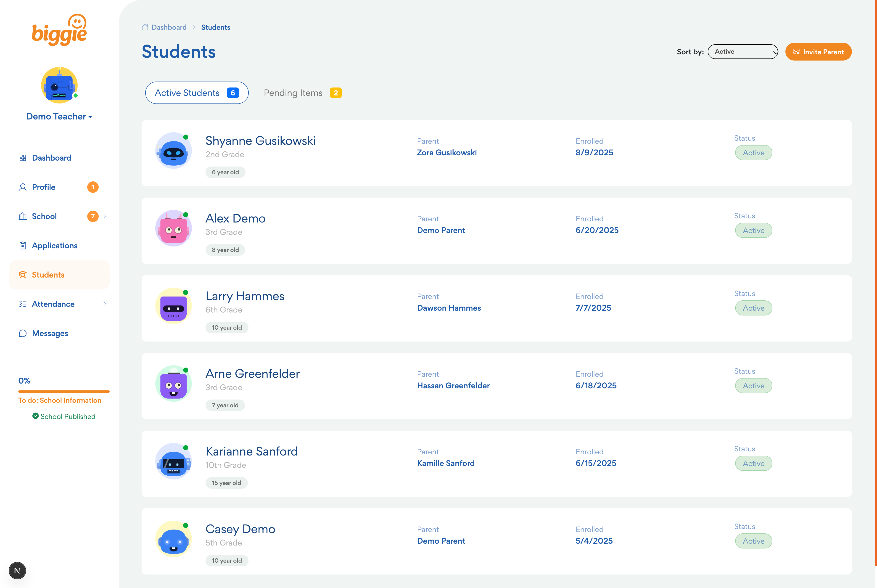Click the Applications clipboard icon
Screen dimensions: 877x588
pos(23,245)
